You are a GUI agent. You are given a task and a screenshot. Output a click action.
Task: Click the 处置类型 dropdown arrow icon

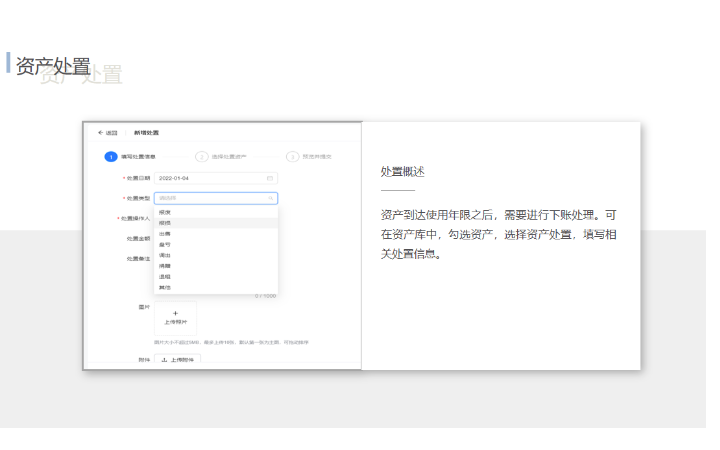pyautogui.click(x=270, y=198)
